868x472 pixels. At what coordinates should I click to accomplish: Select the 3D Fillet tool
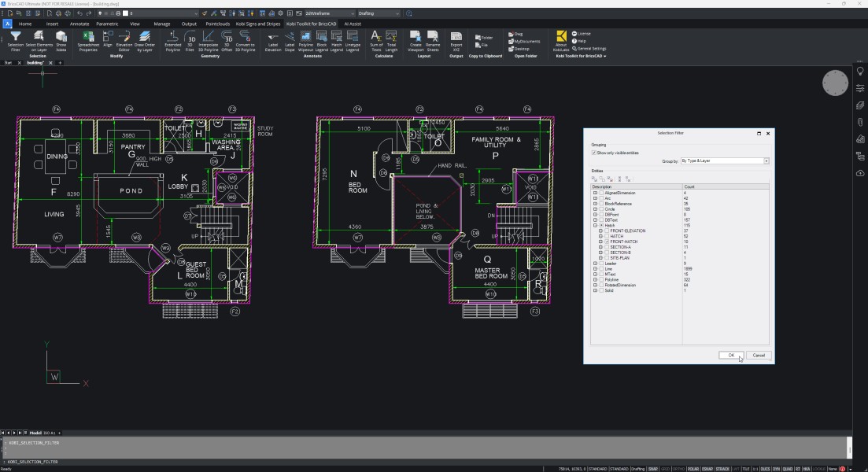(x=190, y=42)
